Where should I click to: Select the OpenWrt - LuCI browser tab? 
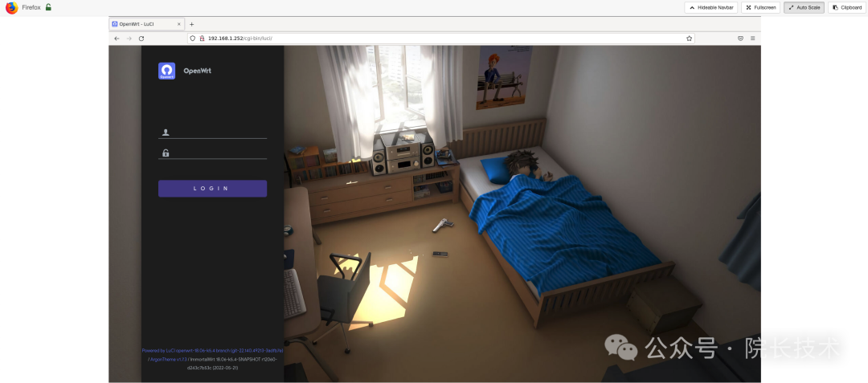[147, 24]
